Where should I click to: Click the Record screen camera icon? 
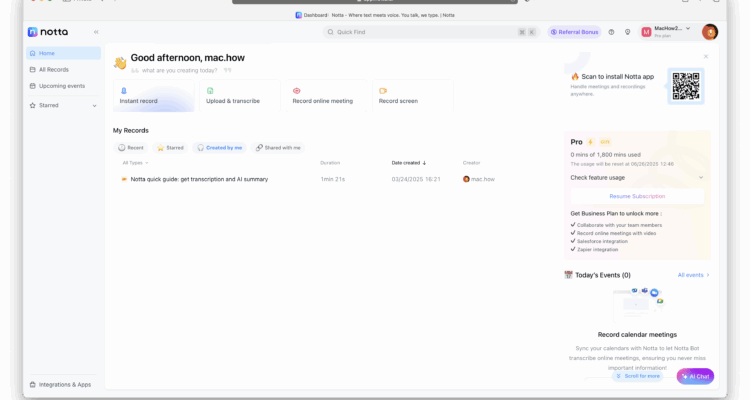coord(383,90)
